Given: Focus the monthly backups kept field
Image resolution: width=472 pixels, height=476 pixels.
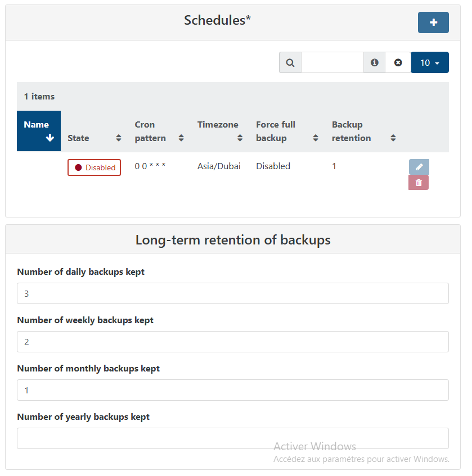Looking at the screenshot, I should [x=233, y=390].
